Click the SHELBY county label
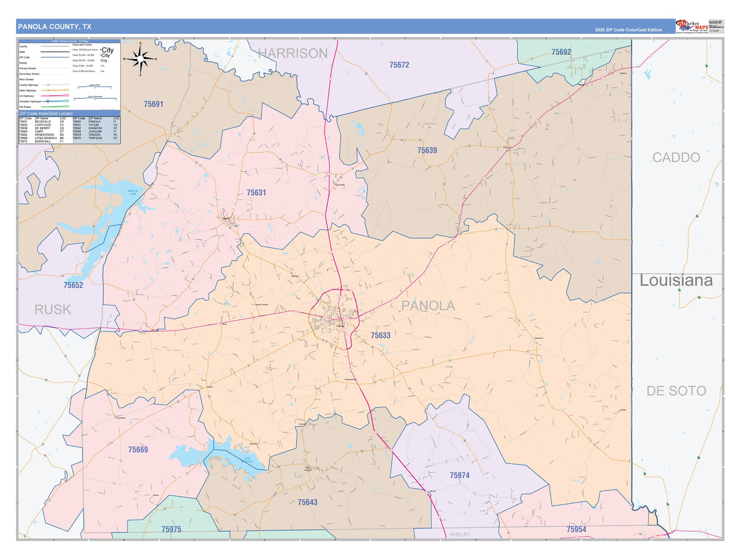 460,535
